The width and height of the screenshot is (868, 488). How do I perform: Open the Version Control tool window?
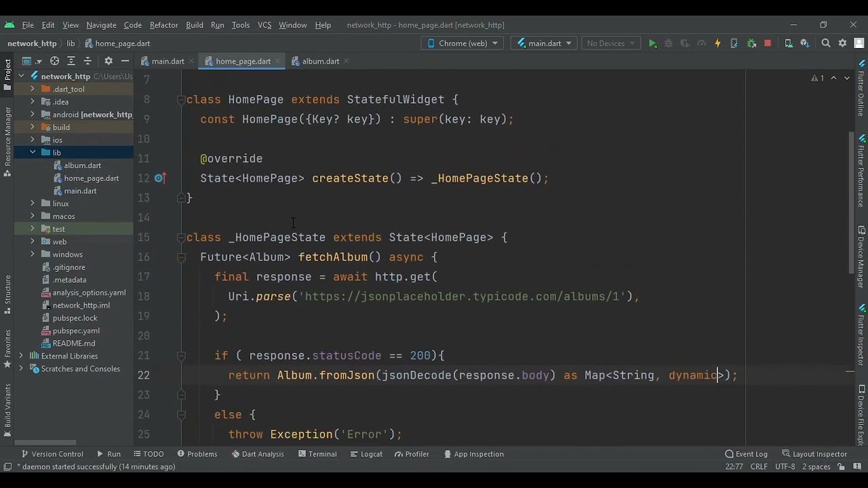tap(52, 454)
